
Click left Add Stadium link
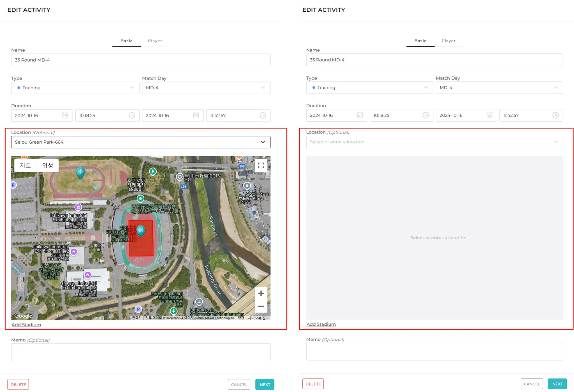(26, 325)
